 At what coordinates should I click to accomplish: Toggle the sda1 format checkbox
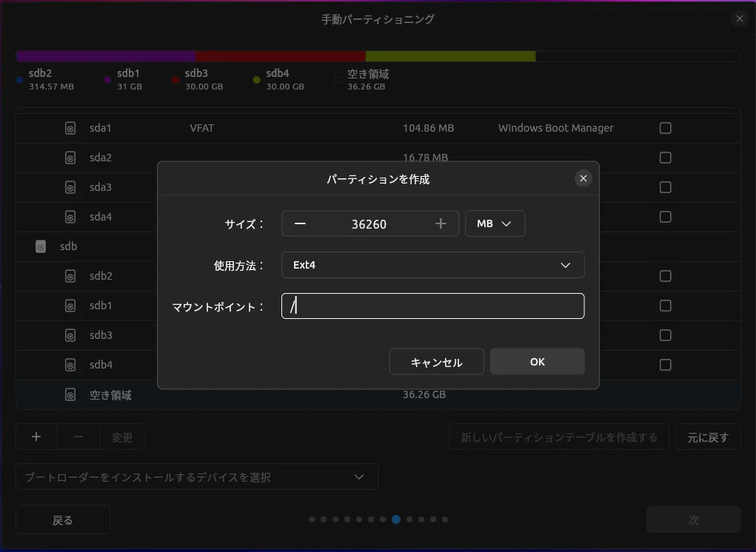666,128
